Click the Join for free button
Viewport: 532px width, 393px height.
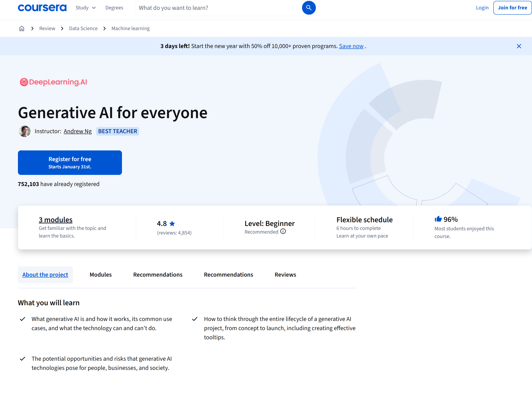[512, 8]
